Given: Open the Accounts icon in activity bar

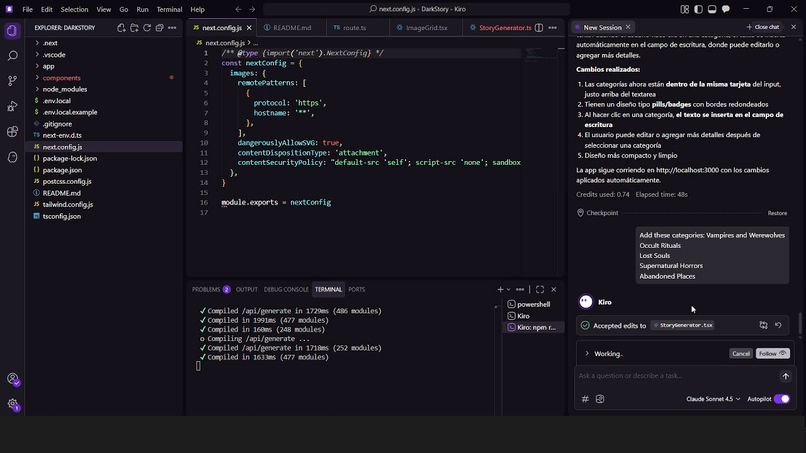Looking at the screenshot, I should point(12,379).
